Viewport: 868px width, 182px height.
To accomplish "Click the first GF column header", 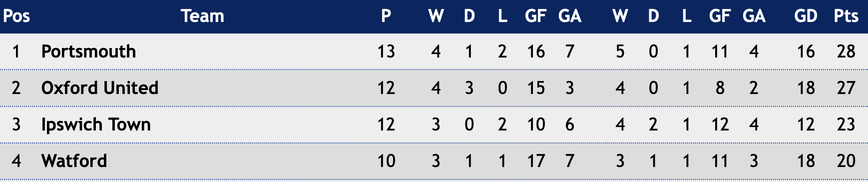I will click(x=536, y=16).
